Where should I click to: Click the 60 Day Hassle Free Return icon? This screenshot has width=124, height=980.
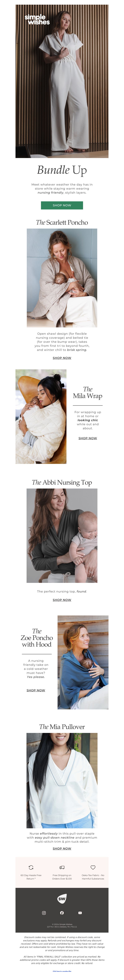31,867
